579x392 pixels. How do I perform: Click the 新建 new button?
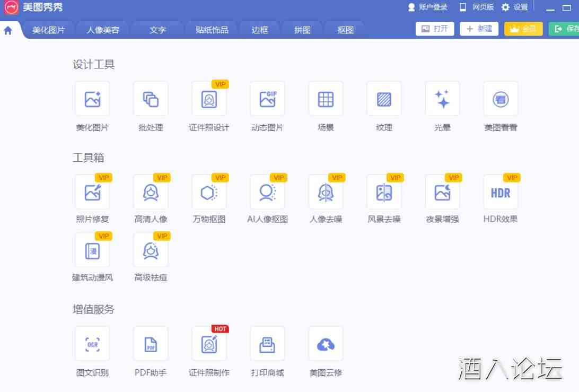point(479,29)
